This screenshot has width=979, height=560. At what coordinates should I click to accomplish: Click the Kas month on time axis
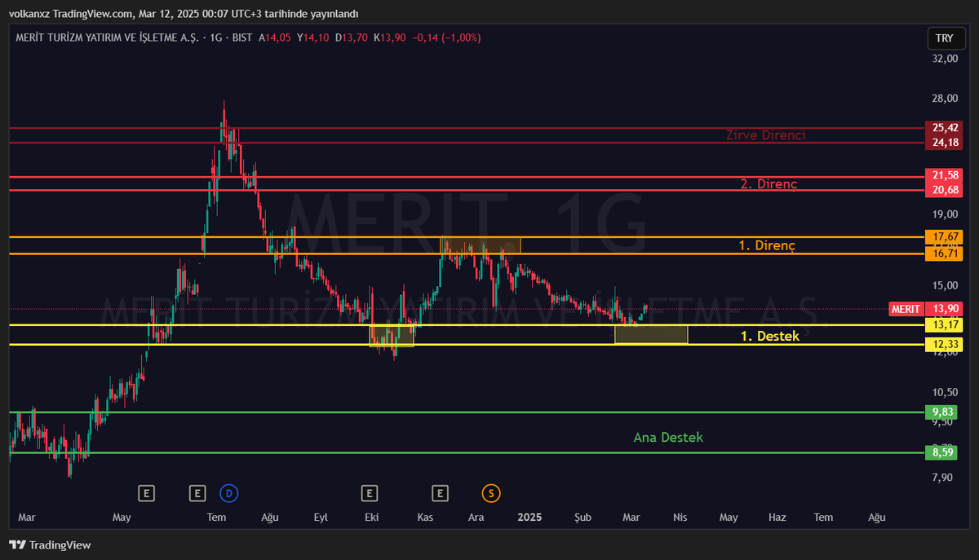click(425, 518)
